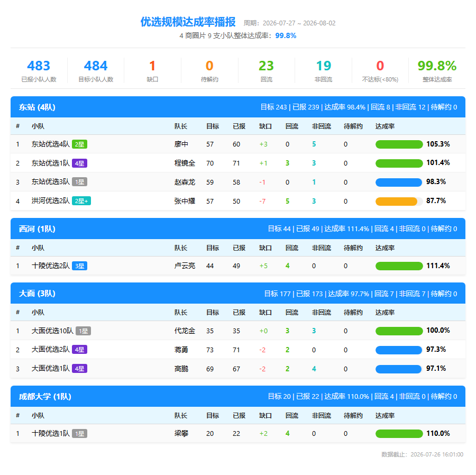
Task: Select the 大面 (3队) section header
Action: tap(237, 294)
